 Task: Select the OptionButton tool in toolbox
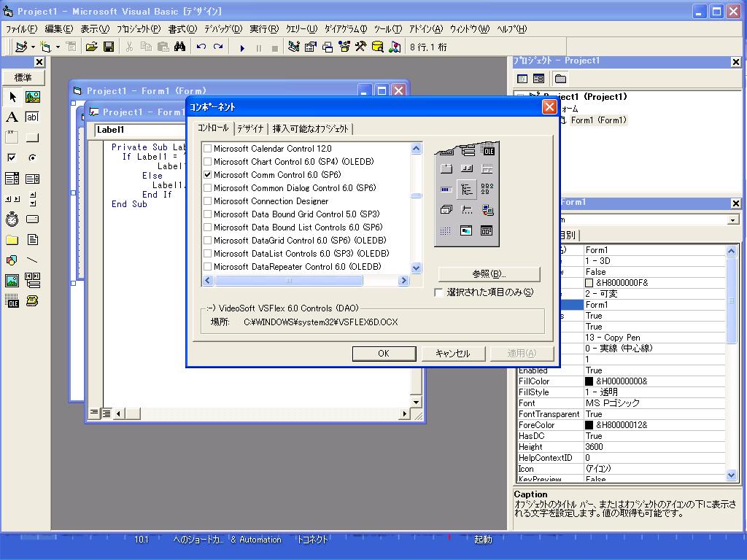click(x=32, y=157)
